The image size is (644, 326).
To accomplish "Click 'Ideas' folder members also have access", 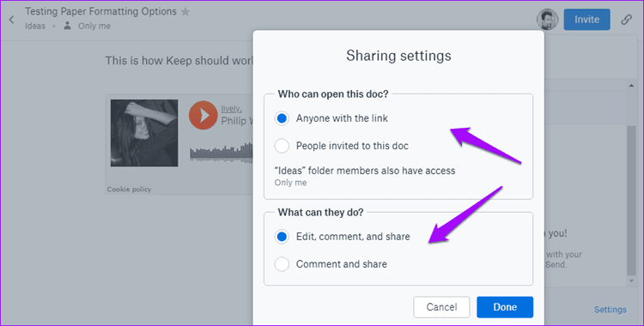I will pos(365,171).
